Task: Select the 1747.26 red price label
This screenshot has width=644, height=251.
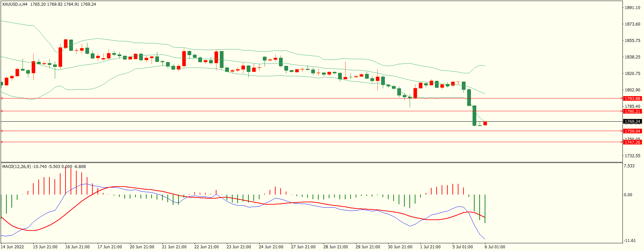Action: tap(633, 142)
